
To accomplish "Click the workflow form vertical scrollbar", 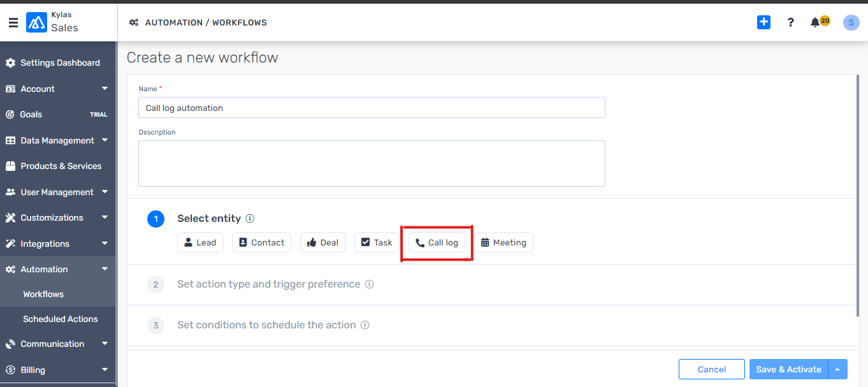I will point(859,195).
